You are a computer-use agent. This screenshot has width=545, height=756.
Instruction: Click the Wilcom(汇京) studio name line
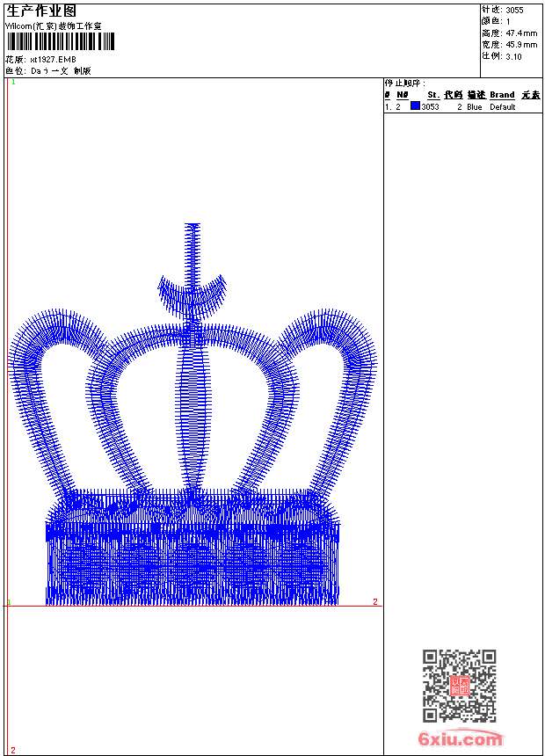[53, 26]
